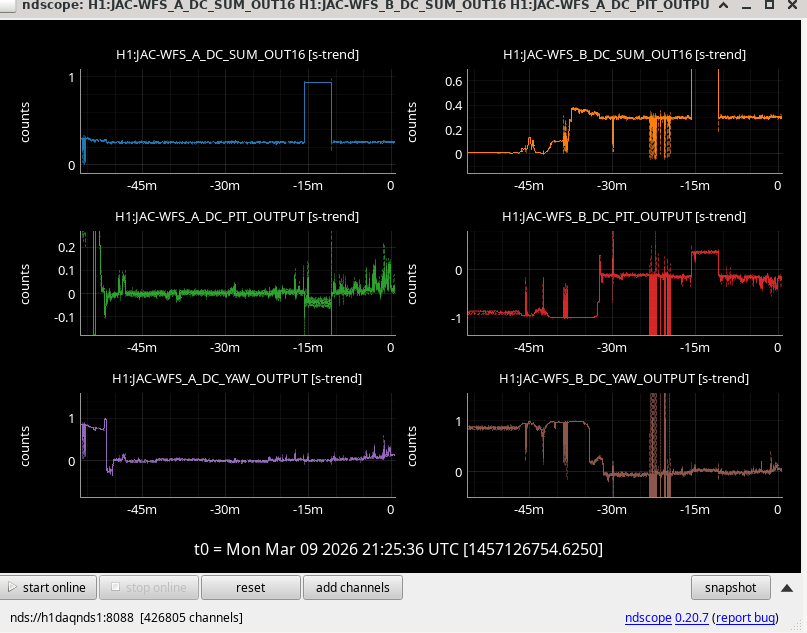Click the blue square pulse in WFS_A SUM plot
The image size is (807, 633).
pos(318,83)
